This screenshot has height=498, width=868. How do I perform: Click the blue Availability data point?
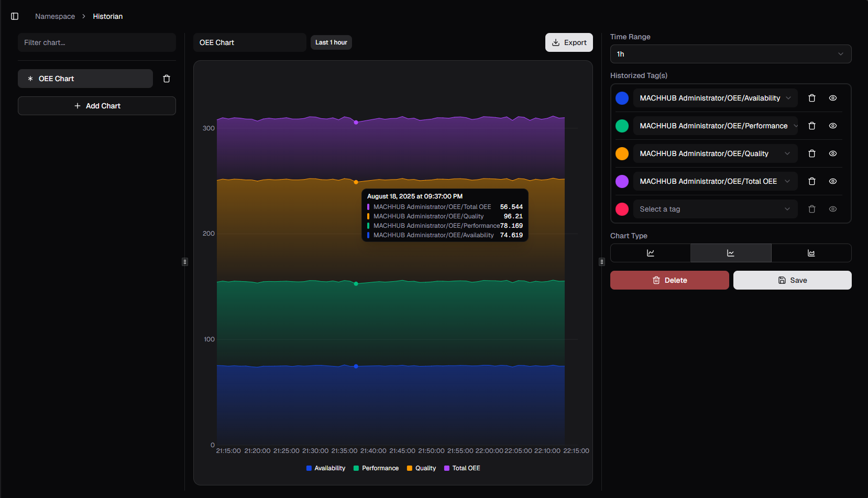(x=356, y=366)
